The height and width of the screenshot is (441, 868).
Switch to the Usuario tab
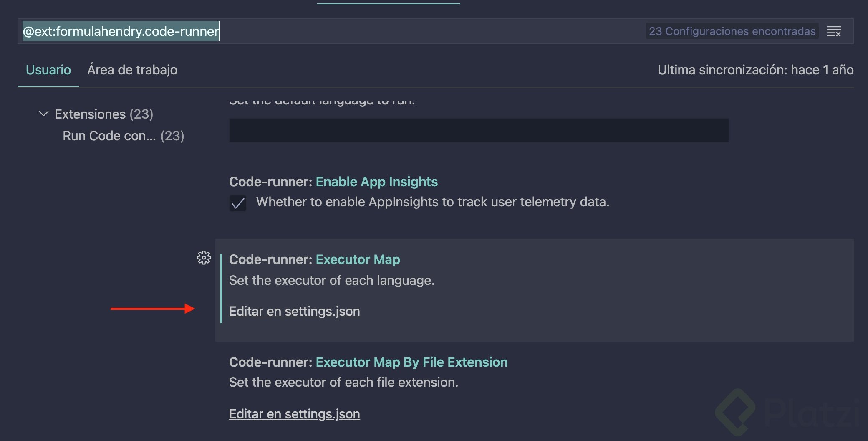pos(48,70)
